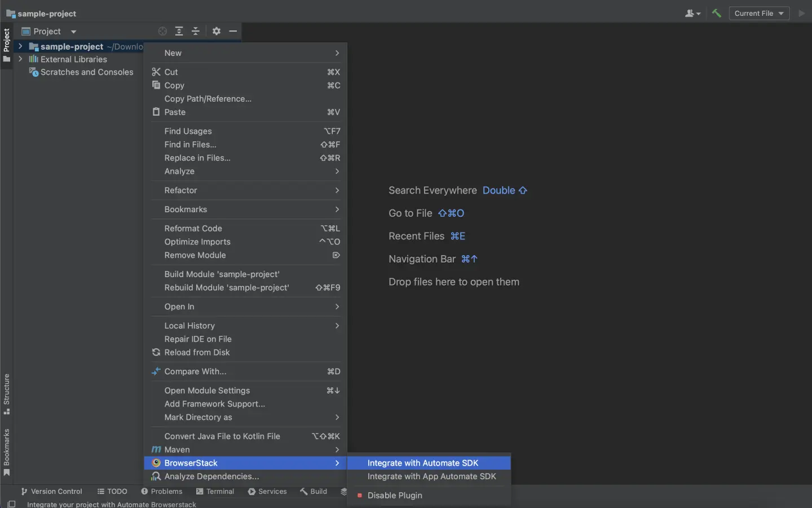Toggle the Structure side panel

7,393
